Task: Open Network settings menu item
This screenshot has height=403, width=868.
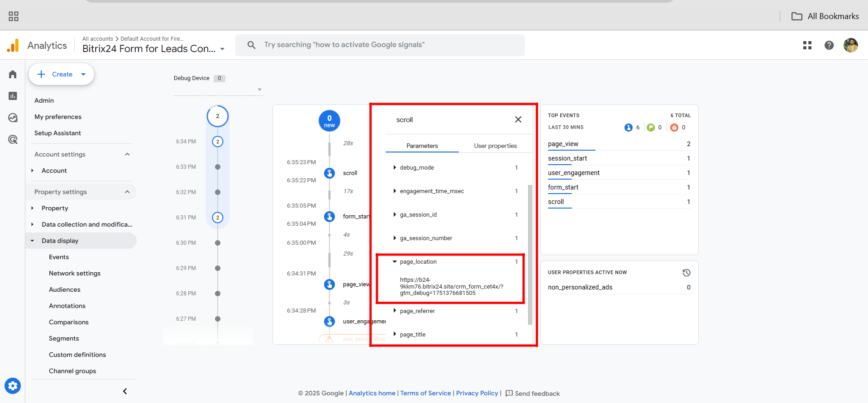Action: click(75, 273)
